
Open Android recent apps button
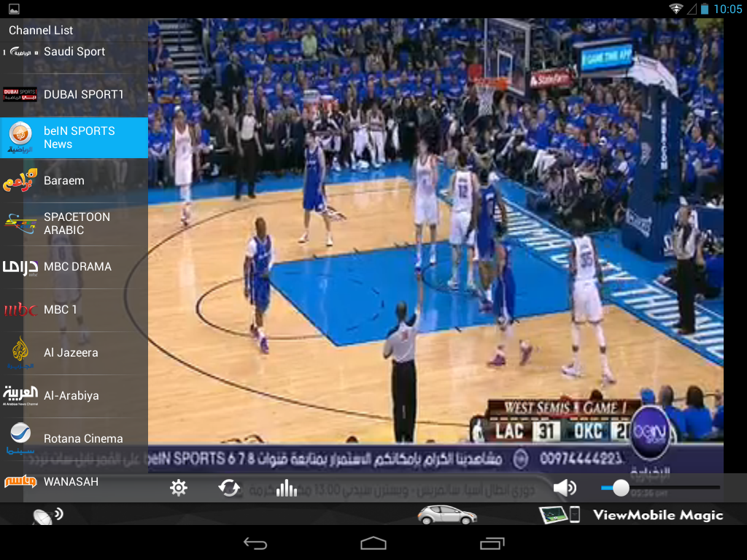492,543
